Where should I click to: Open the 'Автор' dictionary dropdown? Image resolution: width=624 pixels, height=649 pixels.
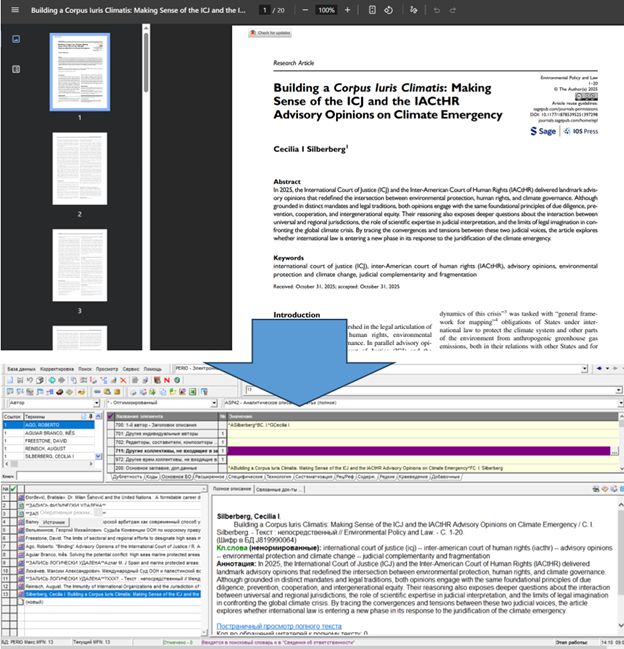click(96, 403)
